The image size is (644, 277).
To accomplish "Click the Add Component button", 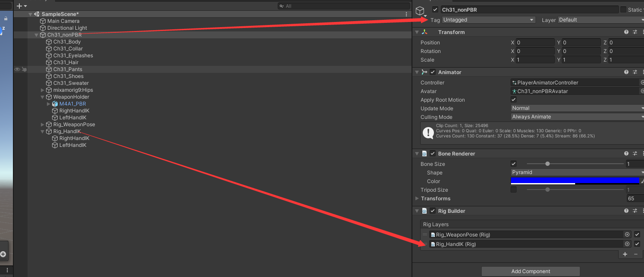I will (530, 271).
